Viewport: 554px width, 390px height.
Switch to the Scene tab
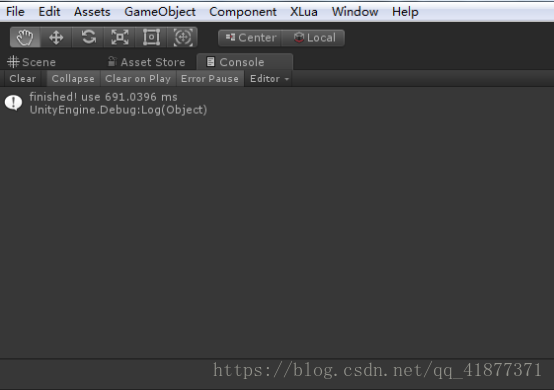tap(31, 62)
